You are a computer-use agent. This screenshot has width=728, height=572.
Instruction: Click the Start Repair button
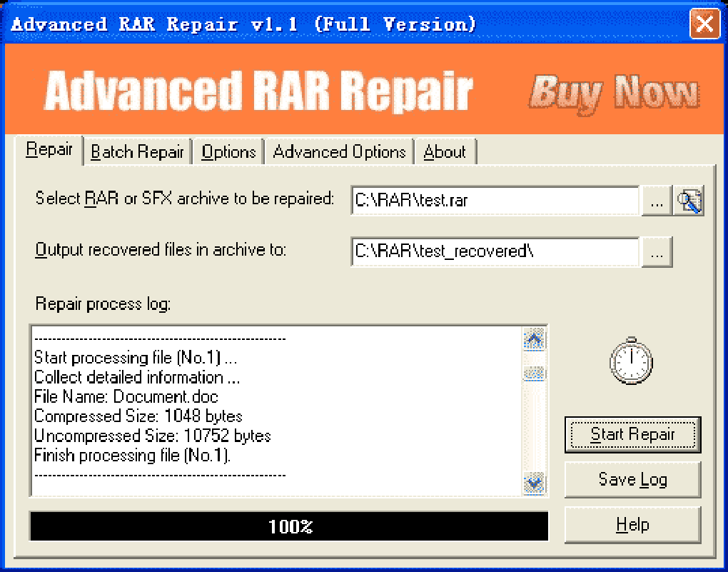(x=633, y=434)
